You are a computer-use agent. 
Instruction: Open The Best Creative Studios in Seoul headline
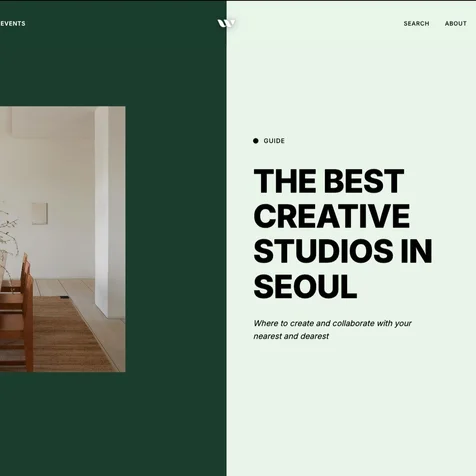343,233
